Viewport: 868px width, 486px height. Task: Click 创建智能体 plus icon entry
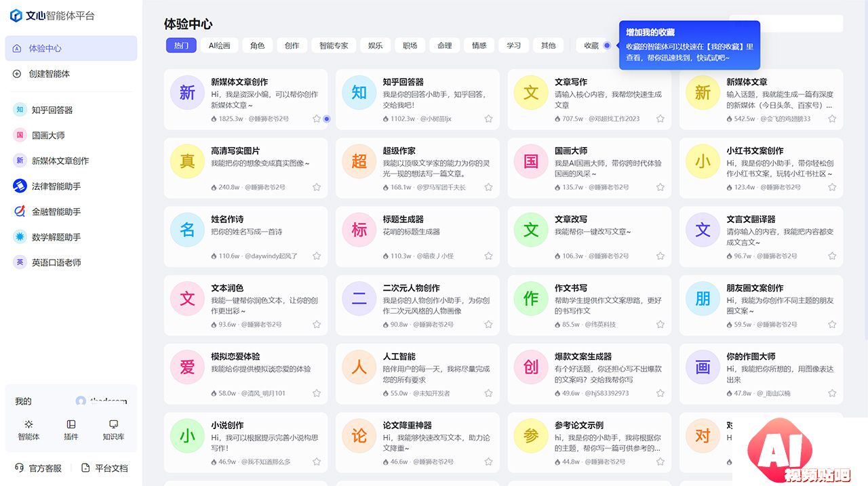tap(17, 74)
